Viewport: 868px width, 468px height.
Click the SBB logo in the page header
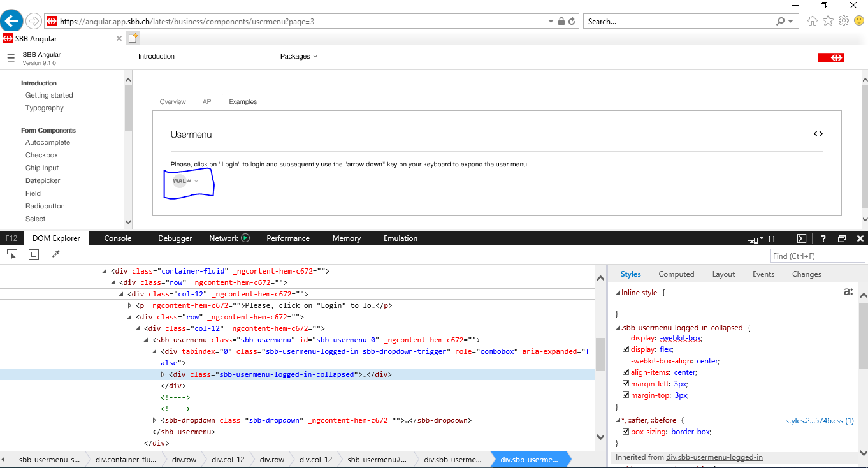[x=830, y=57]
